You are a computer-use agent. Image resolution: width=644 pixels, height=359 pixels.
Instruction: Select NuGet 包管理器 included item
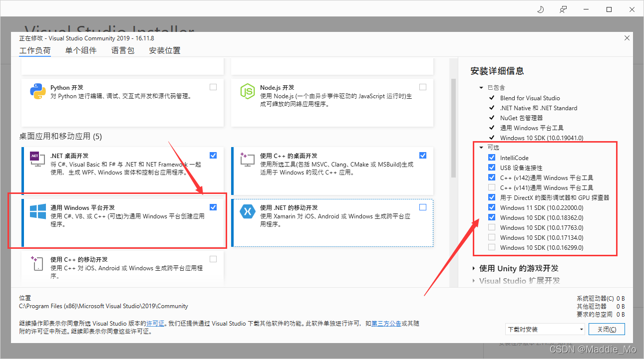point(521,118)
